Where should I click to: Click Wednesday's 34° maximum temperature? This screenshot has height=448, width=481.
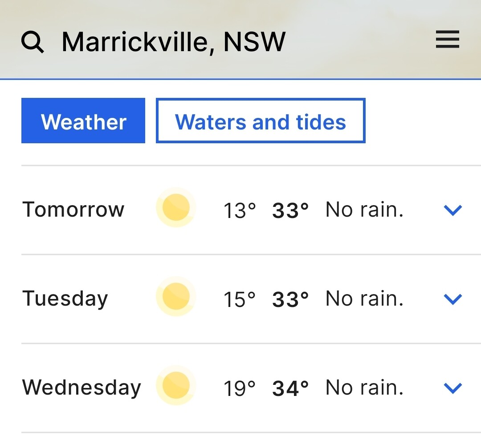[x=290, y=388]
